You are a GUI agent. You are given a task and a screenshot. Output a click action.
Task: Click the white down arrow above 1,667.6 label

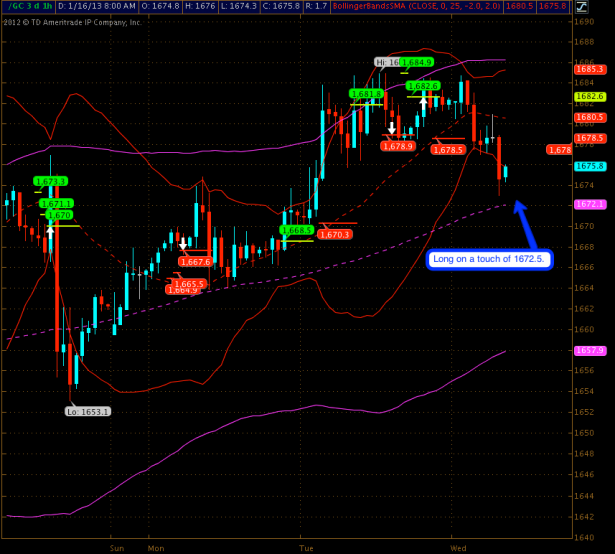(183, 243)
